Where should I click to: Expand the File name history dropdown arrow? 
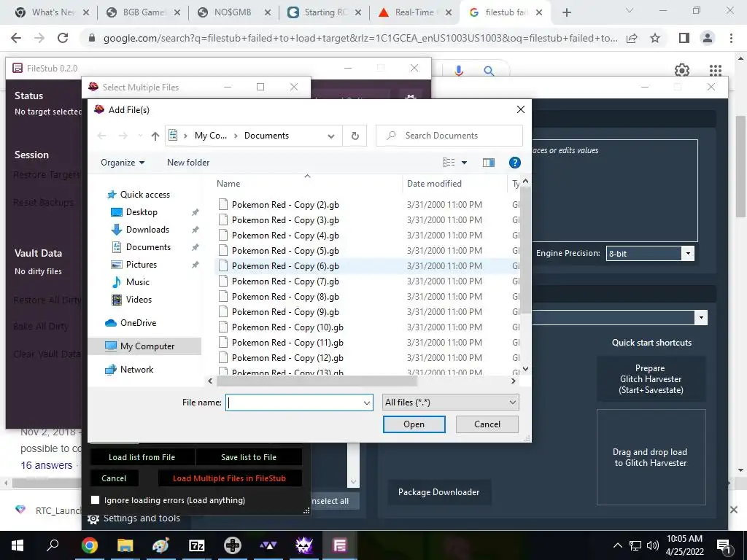[x=367, y=402]
